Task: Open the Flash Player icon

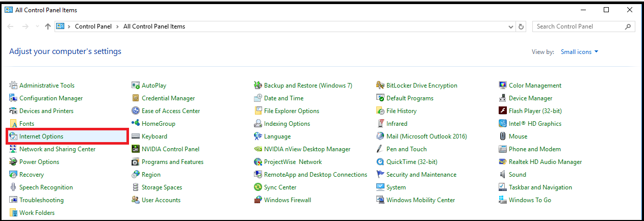Action: pos(503,111)
